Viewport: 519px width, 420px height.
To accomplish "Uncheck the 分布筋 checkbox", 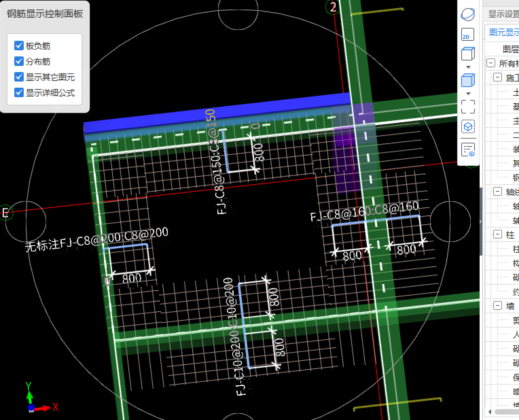I will pyautogui.click(x=19, y=61).
